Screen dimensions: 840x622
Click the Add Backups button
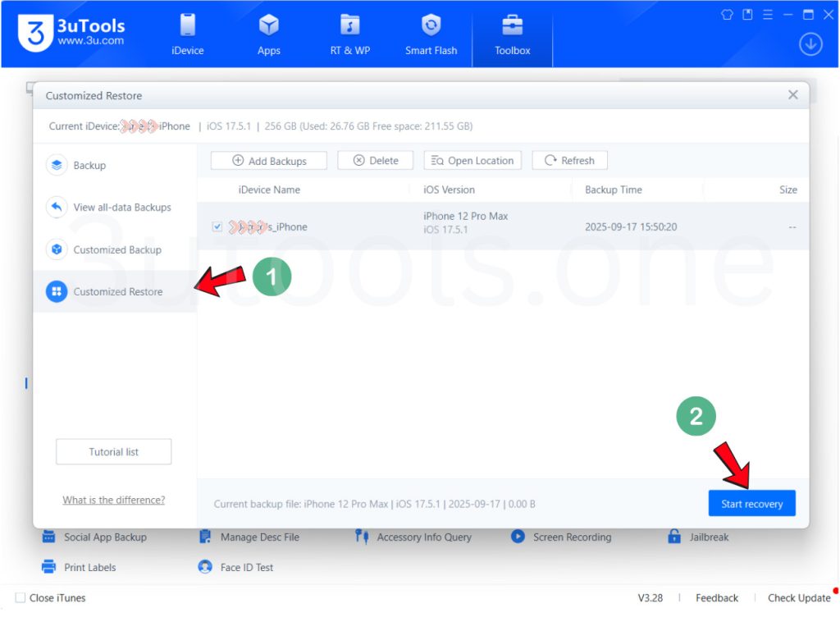[x=269, y=161]
